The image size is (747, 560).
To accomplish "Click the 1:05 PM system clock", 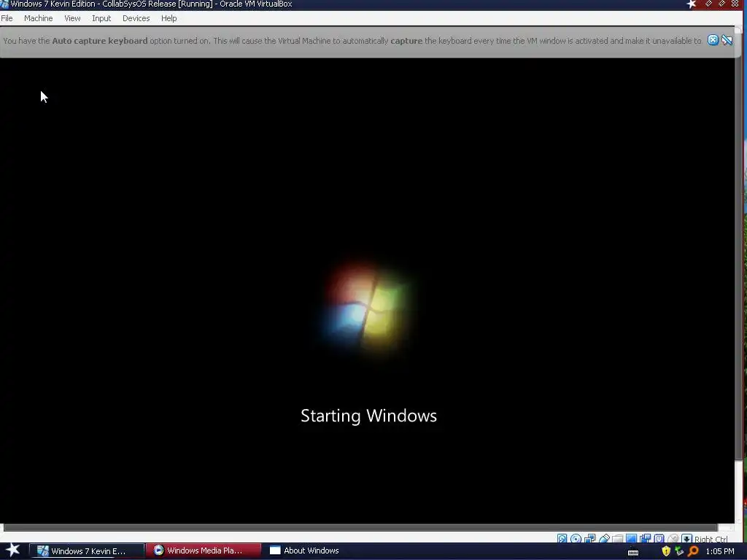I will pyautogui.click(x=720, y=551).
